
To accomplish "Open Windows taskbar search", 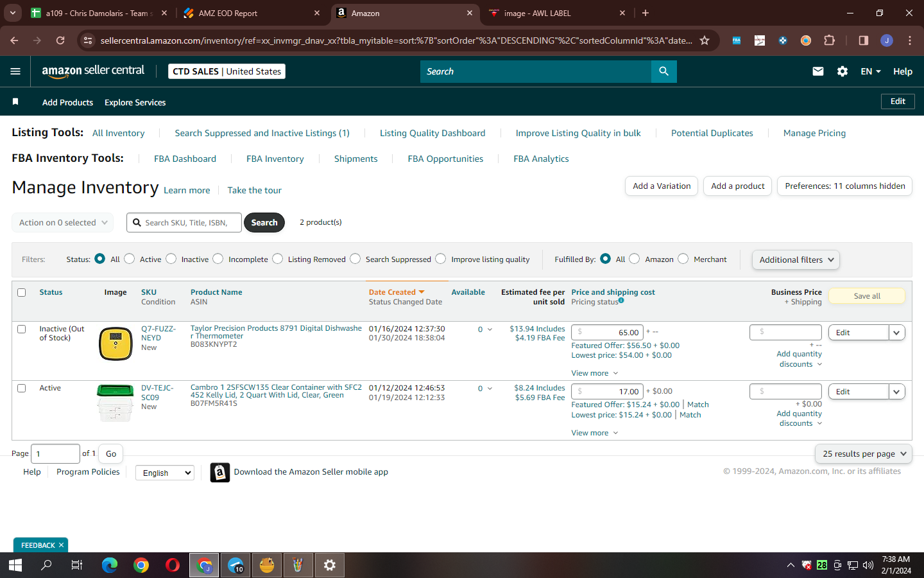I will coord(46,565).
